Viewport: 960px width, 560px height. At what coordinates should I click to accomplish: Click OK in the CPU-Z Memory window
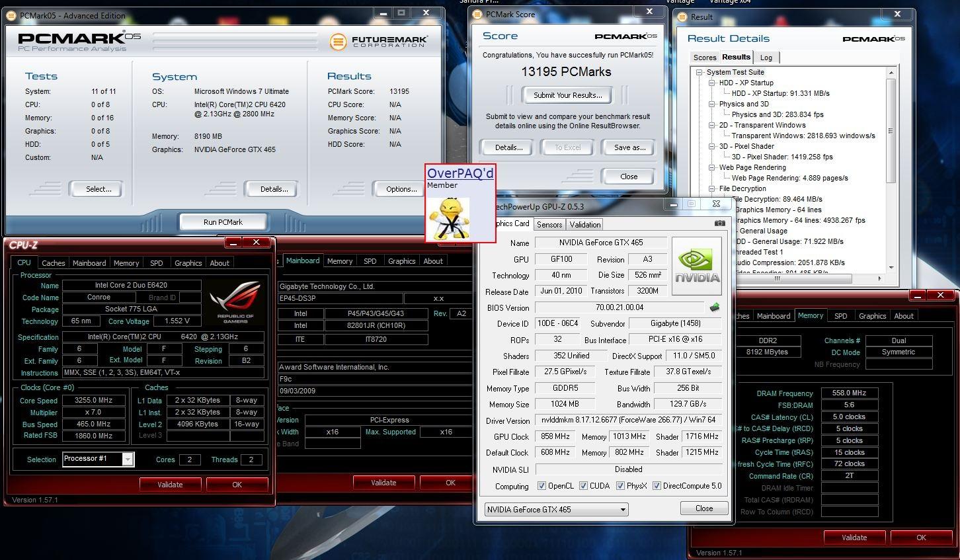pyautogui.click(x=921, y=538)
